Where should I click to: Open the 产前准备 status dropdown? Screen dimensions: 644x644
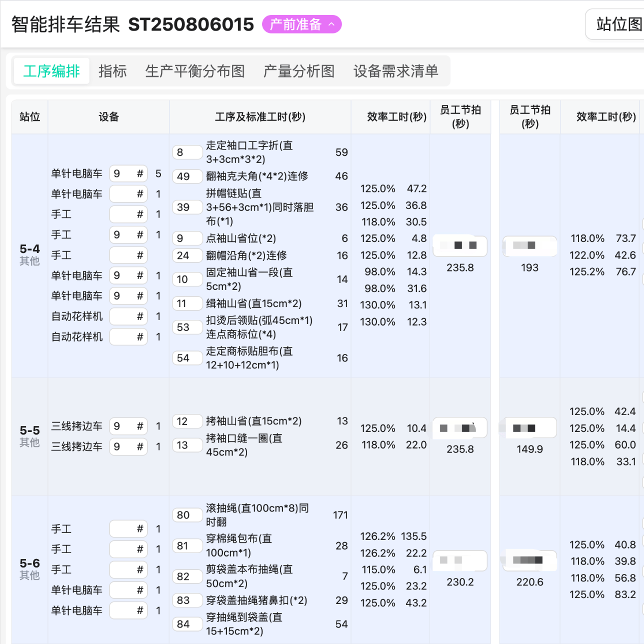pos(301,24)
